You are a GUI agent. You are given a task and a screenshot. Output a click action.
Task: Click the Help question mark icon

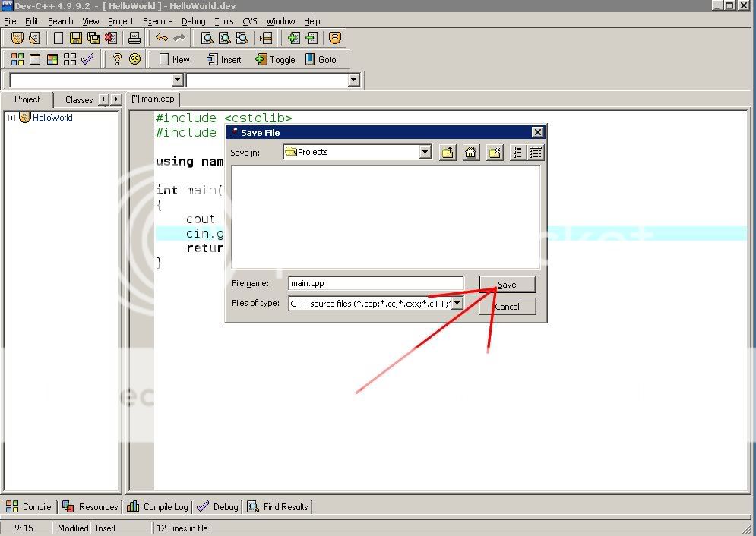[x=117, y=59]
